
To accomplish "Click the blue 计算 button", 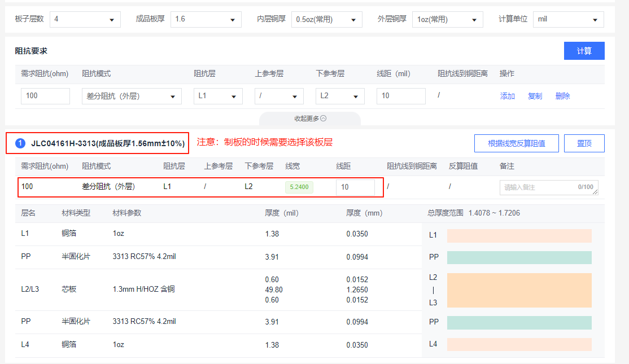I will (x=584, y=51).
